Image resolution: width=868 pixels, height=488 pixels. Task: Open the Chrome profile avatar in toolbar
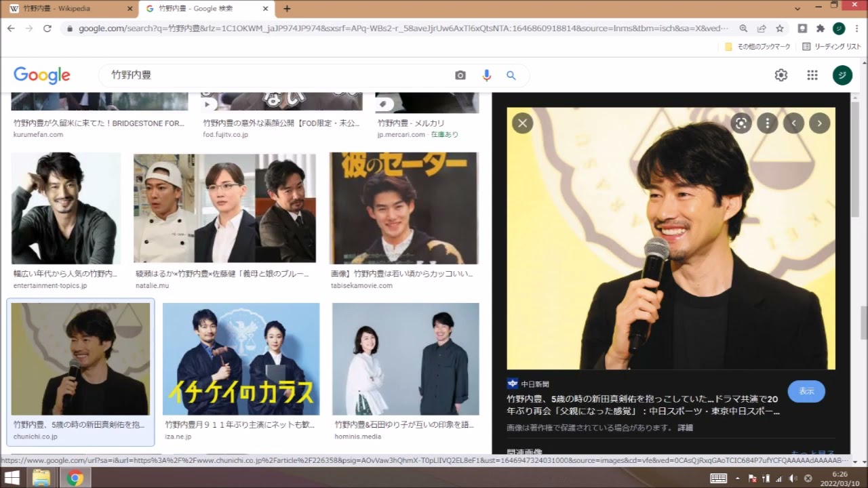point(839,28)
